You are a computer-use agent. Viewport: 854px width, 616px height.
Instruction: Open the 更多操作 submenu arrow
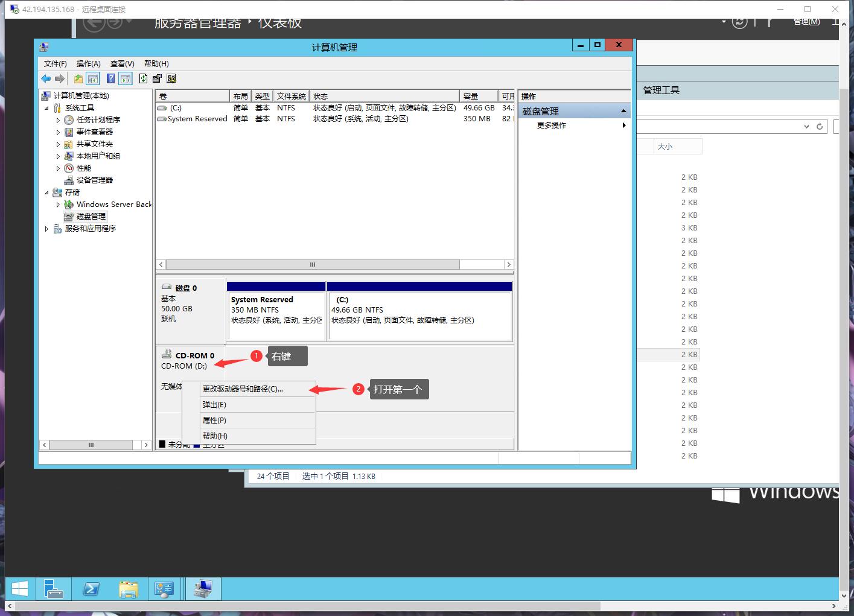pyautogui.click(x=624, y=125)
